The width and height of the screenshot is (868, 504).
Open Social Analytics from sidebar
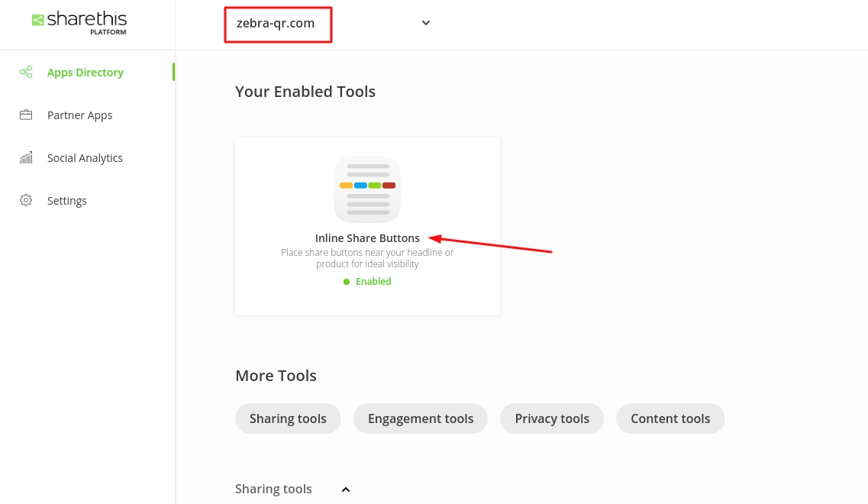coord(85,158)
